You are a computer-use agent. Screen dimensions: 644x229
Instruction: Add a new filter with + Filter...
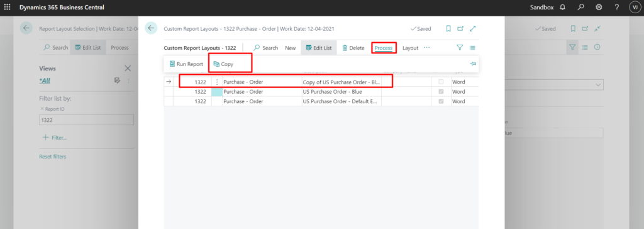(x=55, y=138)
